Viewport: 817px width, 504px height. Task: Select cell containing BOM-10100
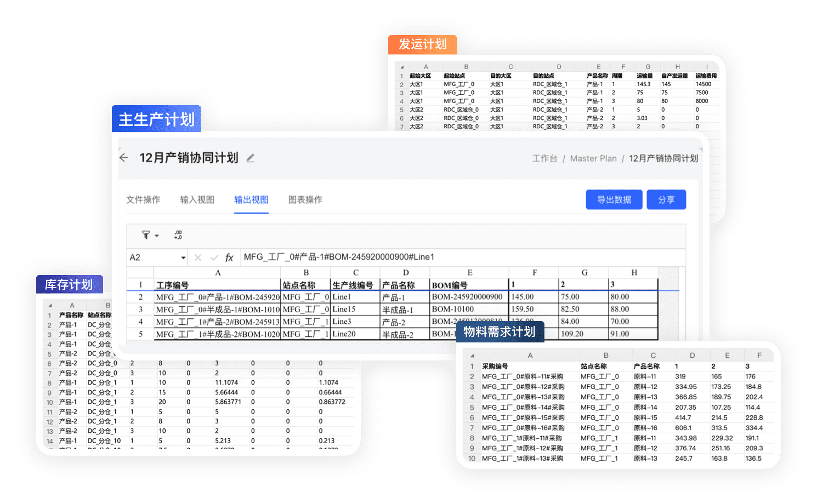point(469,309)
